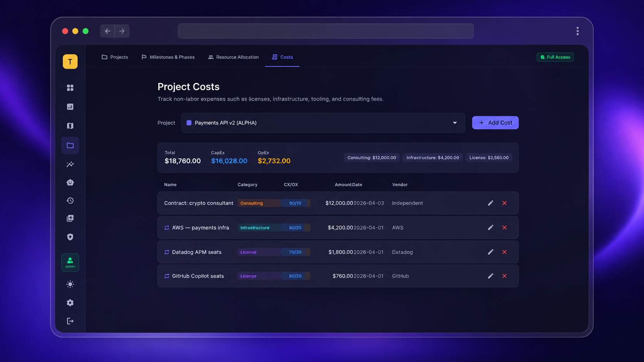The height and width of the screenshot is (362, 644).
Task: Switch to Milestones & Phases tab
Action: 168,57
